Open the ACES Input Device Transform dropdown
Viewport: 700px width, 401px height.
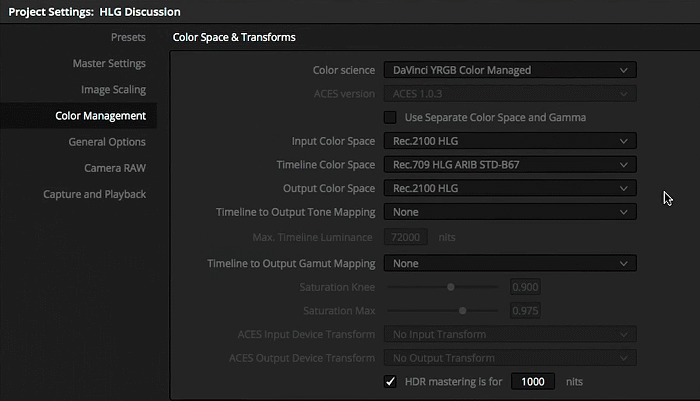[x=510, y=334]
